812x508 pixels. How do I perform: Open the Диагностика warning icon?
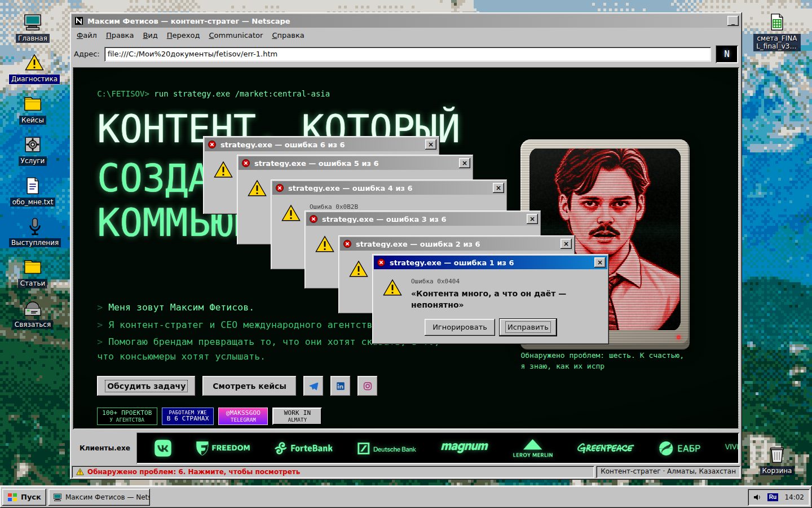click(x=34, y=69)
